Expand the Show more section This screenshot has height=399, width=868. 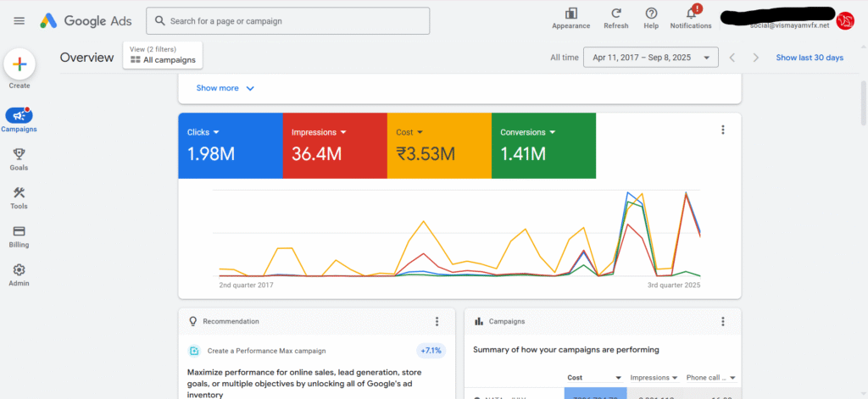coord(225,88)
